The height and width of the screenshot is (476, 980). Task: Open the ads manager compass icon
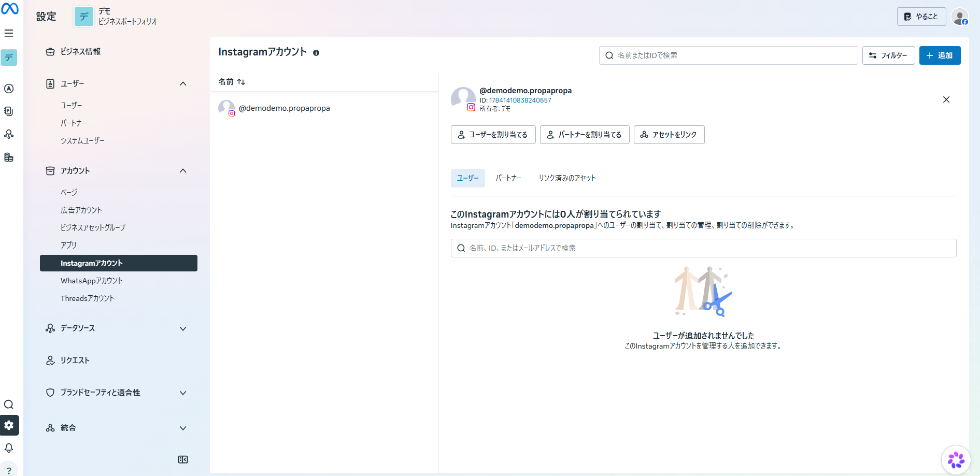(9, 89)
